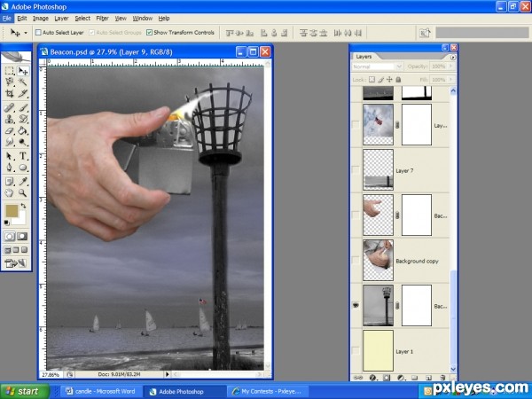Screen dimensions: 532x399
Task: Click the layer styles icon in Layers panel
Action: coord(372,378)
